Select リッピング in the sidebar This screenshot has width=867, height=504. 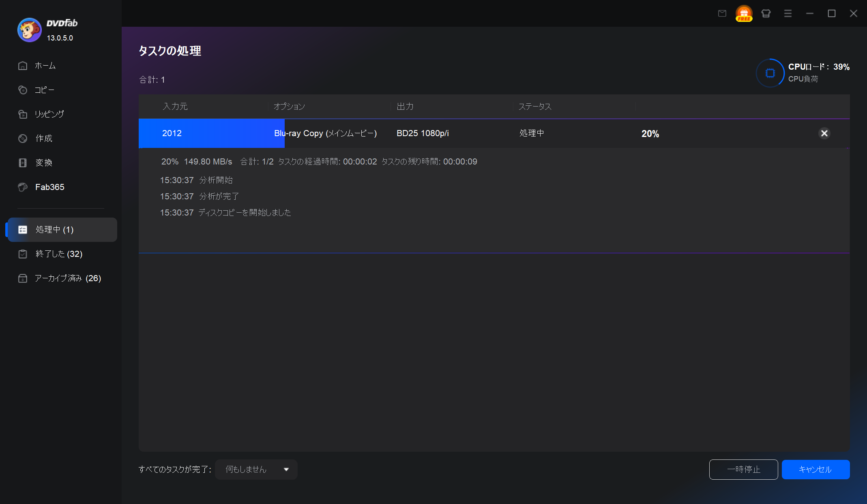[x=49, y=114]
